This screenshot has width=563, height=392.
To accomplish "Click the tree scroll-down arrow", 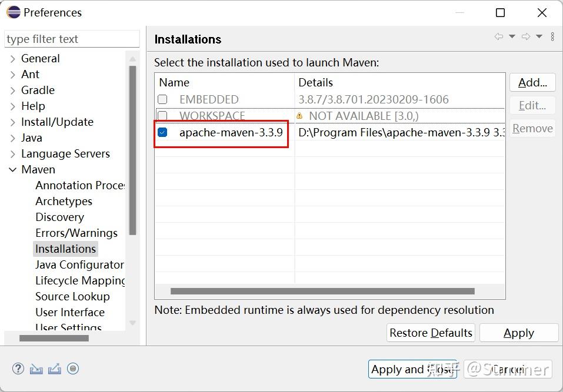I will pyautogui.click(x=132, y=323).
